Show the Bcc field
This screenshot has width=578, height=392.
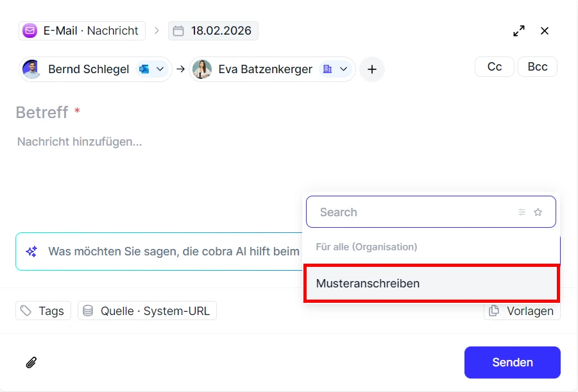point(537,66)
